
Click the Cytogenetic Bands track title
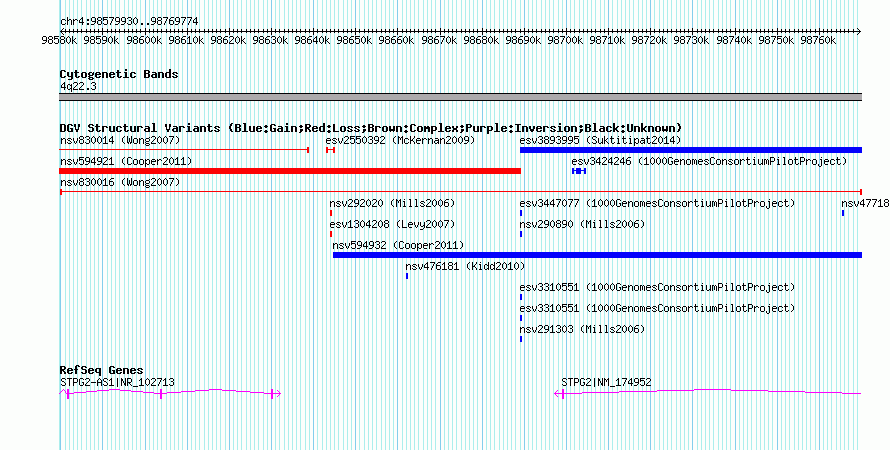point(119,74)
